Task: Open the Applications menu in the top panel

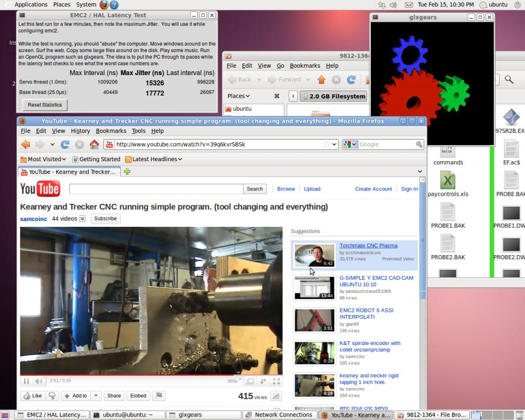Action: click(x=31, y=5)
